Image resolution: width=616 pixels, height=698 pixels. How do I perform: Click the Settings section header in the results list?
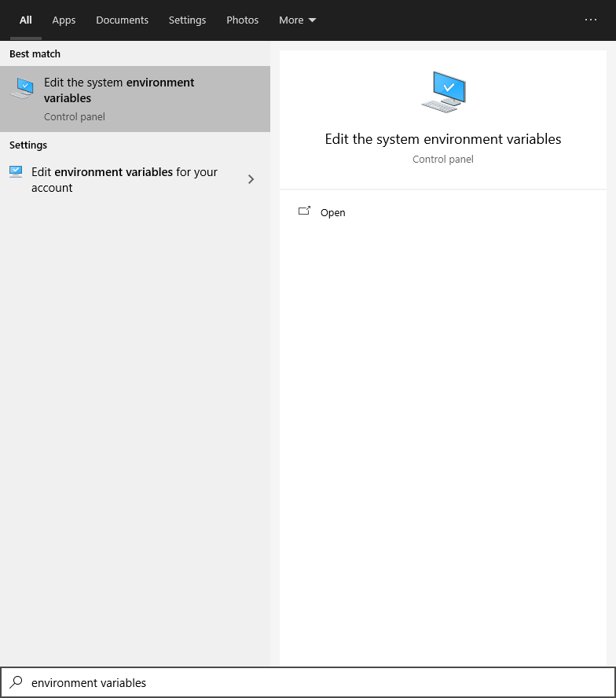[28, 145]
